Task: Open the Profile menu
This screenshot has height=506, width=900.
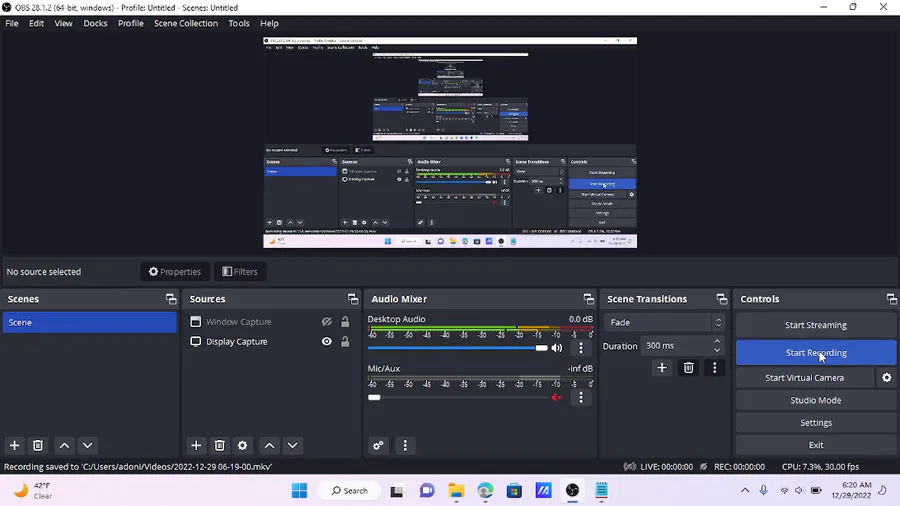Action: pos(131,24)
